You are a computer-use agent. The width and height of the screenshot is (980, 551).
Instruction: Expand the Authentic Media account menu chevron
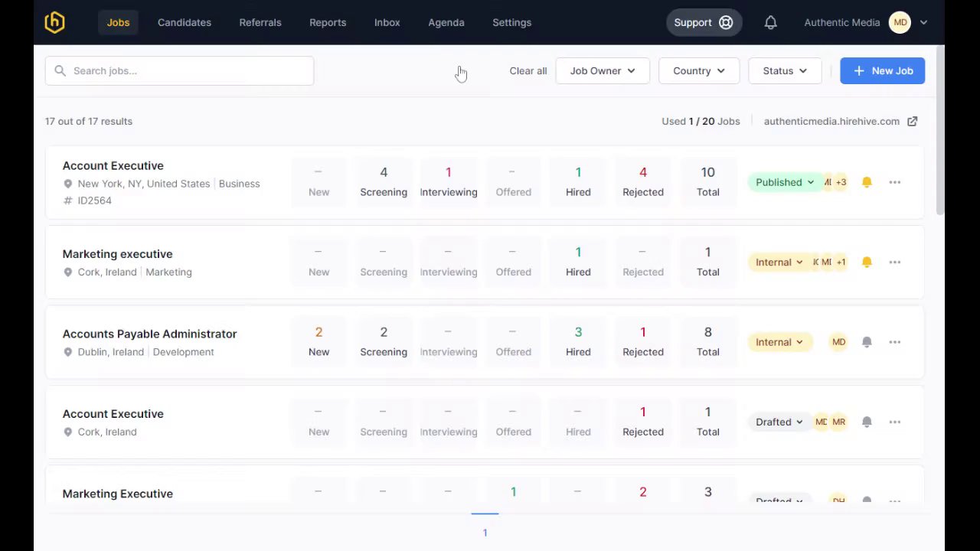click(923, 22)
